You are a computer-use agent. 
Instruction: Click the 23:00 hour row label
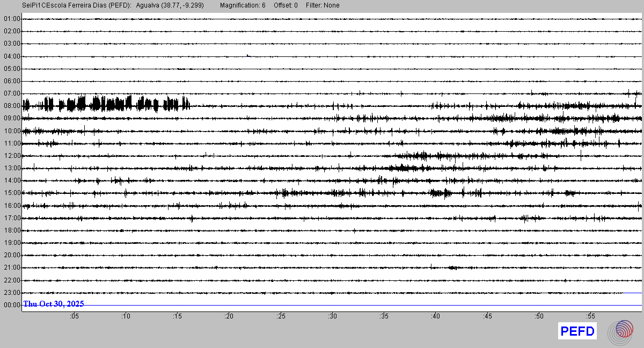coord(11,293)
